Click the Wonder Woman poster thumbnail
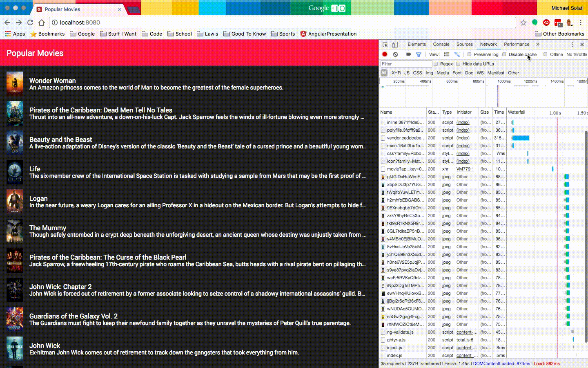588x368 pixels. [15, 84]
